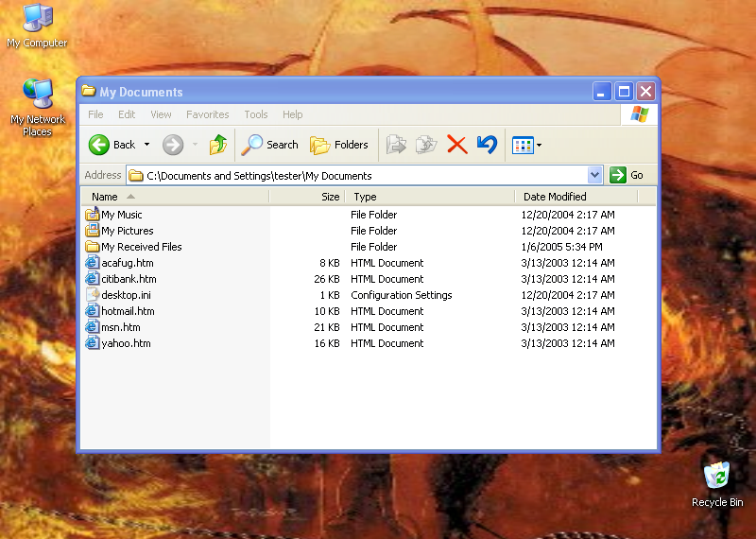
Task: Select the My Received Files folder icon
Action: coord(92,247)
